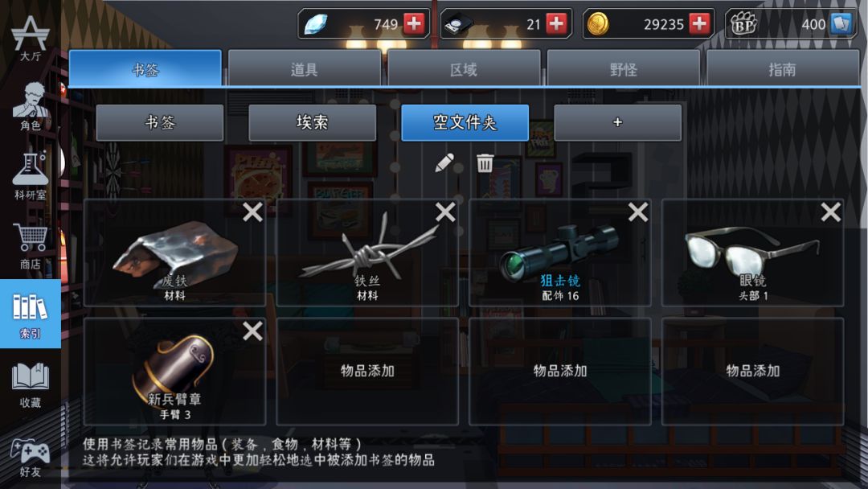
Task: Switch to the 道具 tab
Action: (304, 68)
